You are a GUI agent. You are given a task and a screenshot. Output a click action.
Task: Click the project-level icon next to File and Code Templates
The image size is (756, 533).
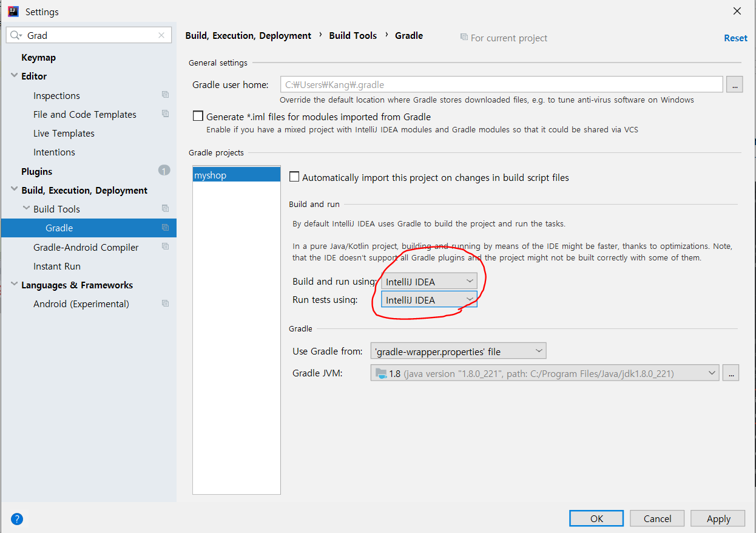(165, 114)
